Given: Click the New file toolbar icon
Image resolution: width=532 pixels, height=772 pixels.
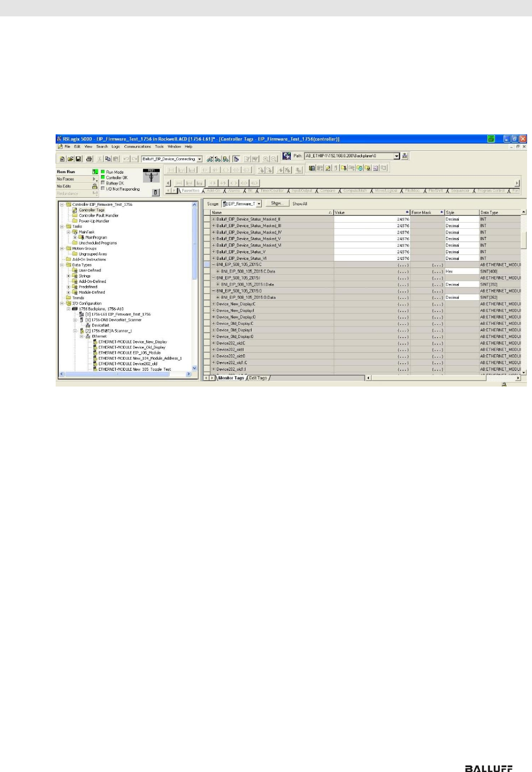Looking at the screenshot, I should coord(62,159).
